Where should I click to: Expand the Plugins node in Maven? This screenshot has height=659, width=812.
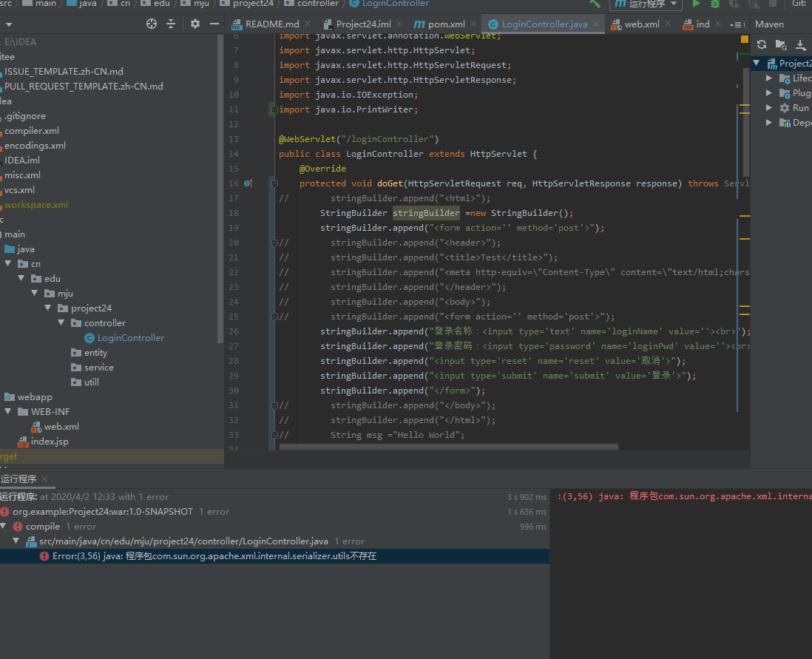[x=769, y=92]
